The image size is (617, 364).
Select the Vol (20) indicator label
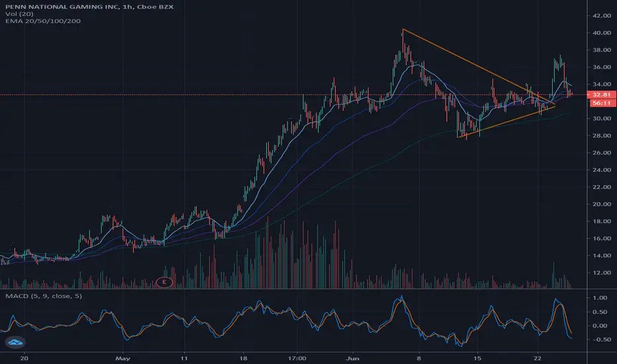pos(19,14)
